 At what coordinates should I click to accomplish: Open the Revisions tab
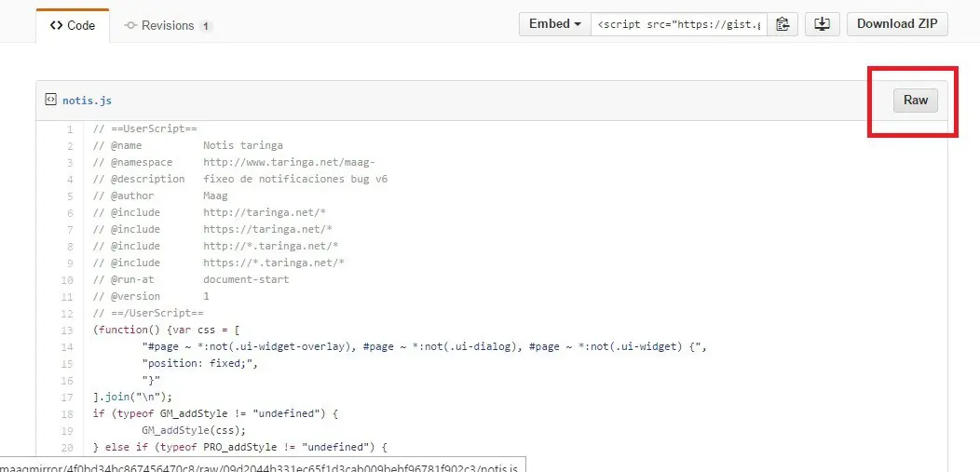point(168,25)
